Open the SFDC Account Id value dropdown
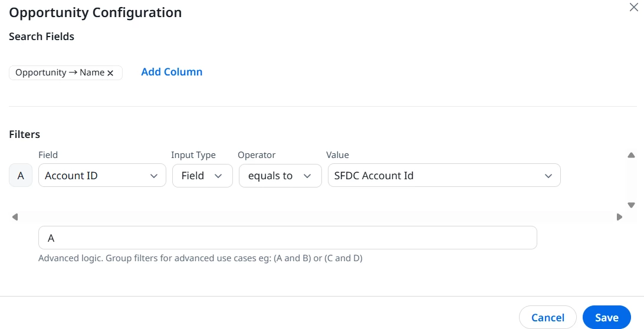This screenshot has width=644, height=329. pos(443,176)
